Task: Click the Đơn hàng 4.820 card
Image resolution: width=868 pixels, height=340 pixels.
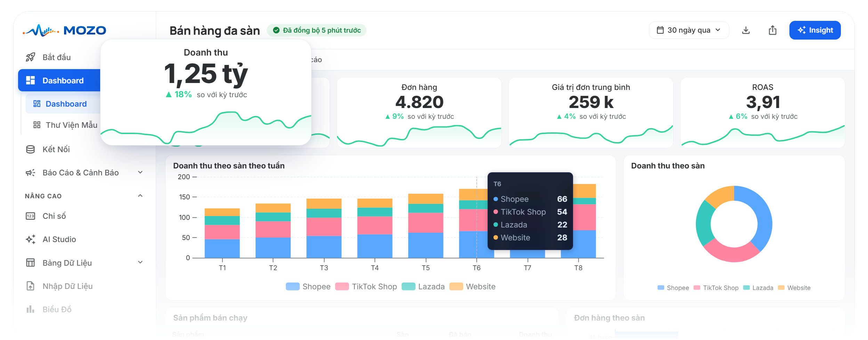Action: (x=419, y=113)
